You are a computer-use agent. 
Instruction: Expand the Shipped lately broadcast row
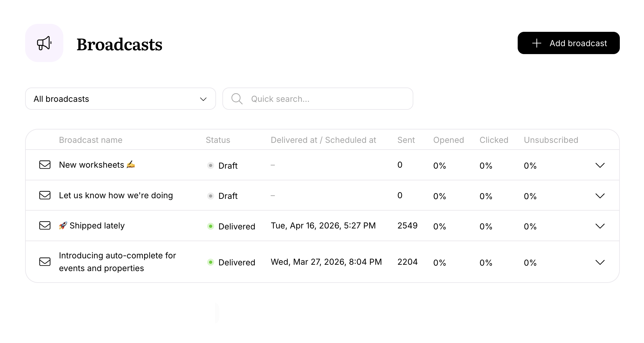600,226
